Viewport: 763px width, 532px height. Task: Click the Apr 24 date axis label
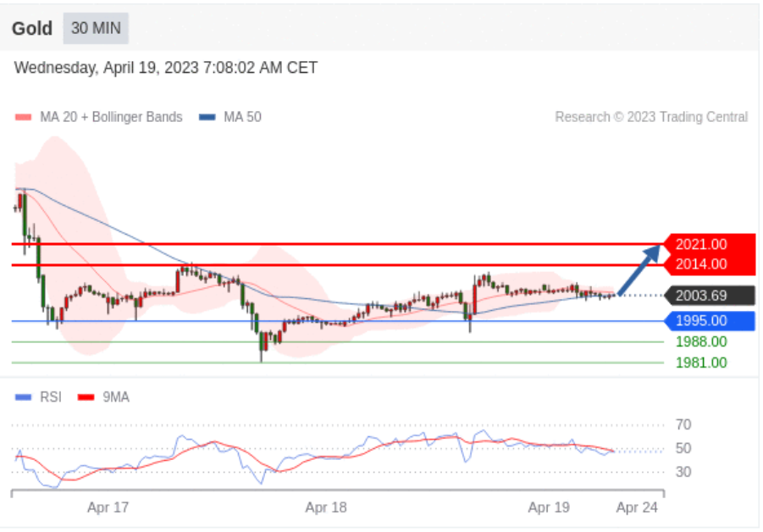637,507
